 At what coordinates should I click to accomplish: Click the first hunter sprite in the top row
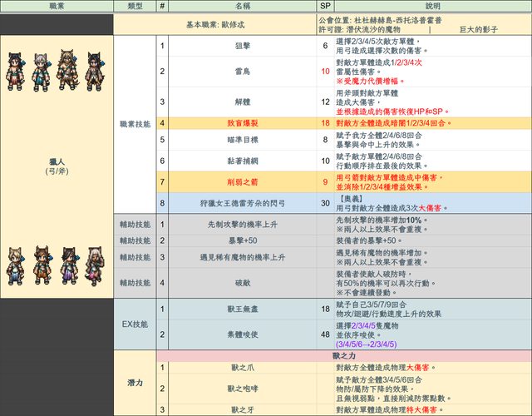[x=13, y=72]
